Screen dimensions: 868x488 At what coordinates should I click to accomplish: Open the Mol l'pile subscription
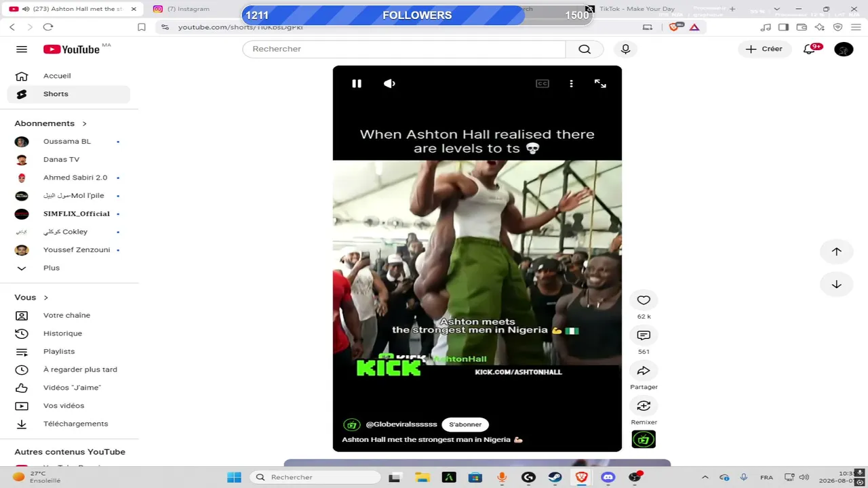[x=68, y=196]
